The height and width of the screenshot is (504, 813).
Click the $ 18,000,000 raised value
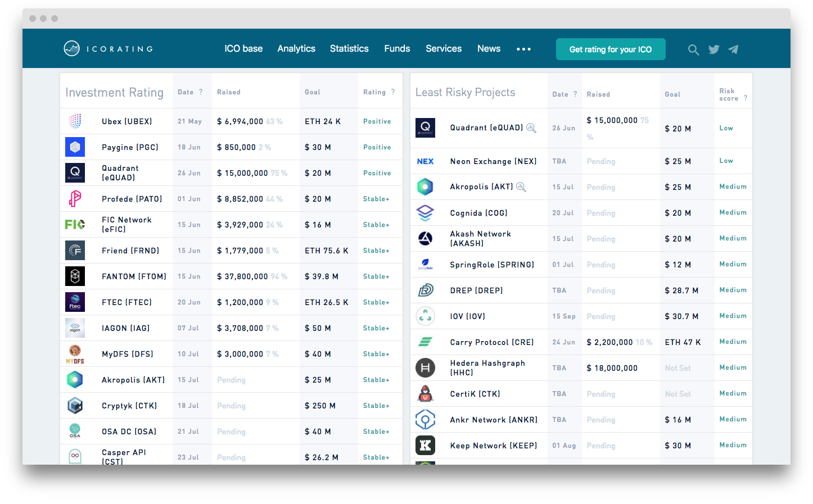click(x=612, y=368)
